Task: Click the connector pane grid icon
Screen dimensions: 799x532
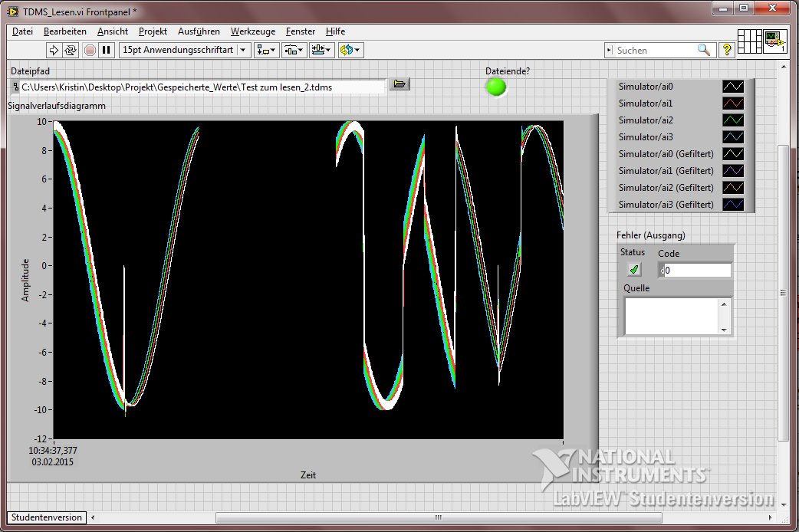Action: tap(750, 41)
